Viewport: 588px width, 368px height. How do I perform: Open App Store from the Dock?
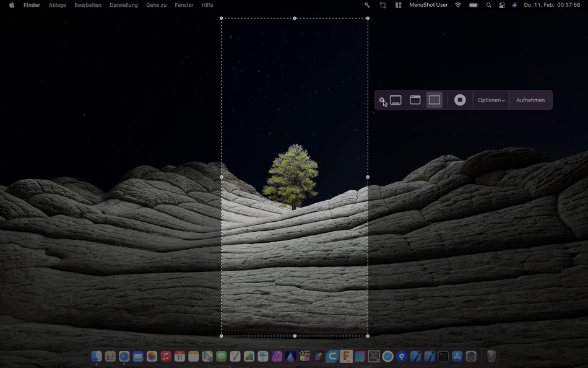[457, 356]
